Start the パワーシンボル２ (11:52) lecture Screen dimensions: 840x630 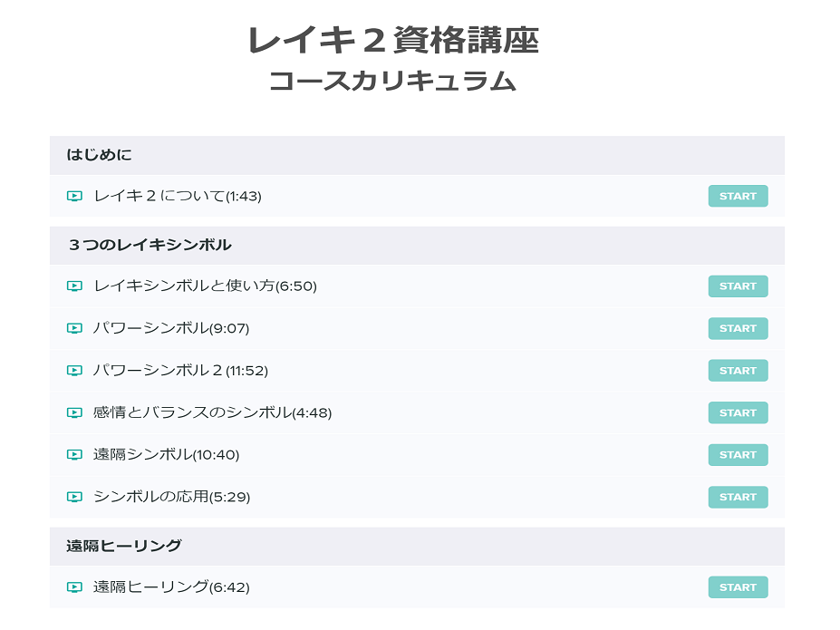(x=738, y=371)
